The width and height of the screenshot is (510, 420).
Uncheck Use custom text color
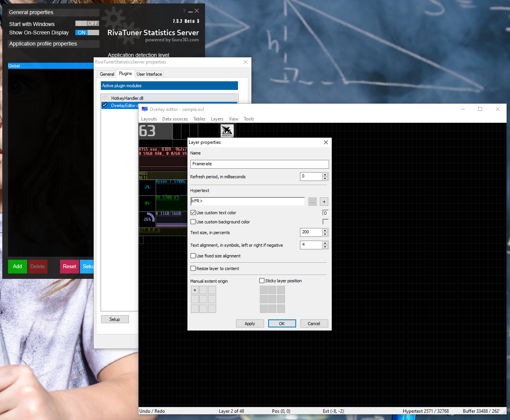(x=193, y=213)
